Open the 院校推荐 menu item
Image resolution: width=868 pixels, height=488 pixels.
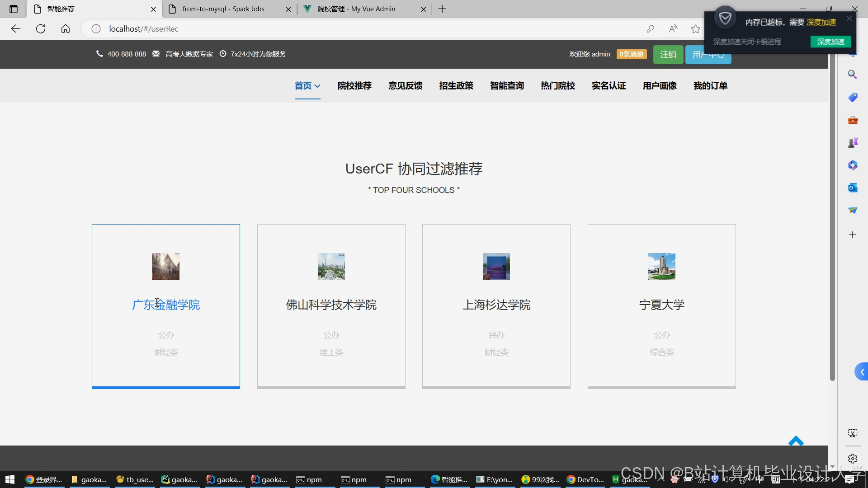tap(354, 86)
